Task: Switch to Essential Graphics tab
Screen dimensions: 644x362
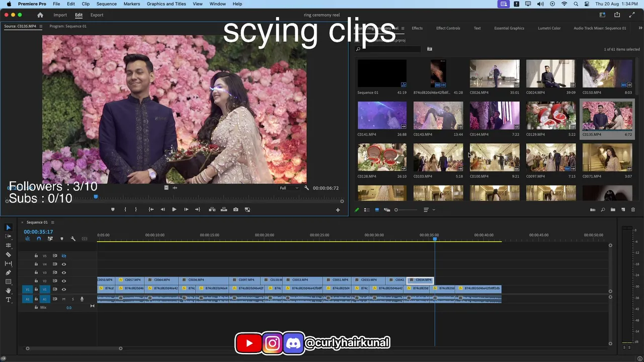Action: coord(509,28)
